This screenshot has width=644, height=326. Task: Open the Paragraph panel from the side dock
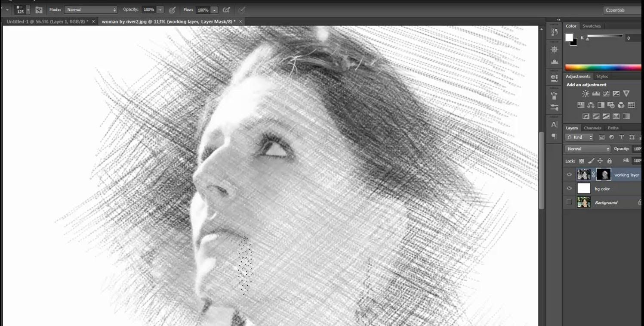click(554, 137)
